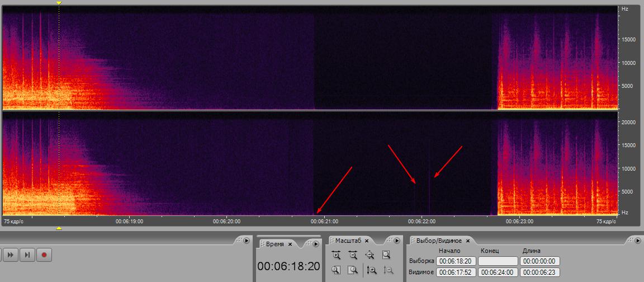Click Hz label atop the frequency scale
This screenshot has height=282, width=644.
(624, 8)
